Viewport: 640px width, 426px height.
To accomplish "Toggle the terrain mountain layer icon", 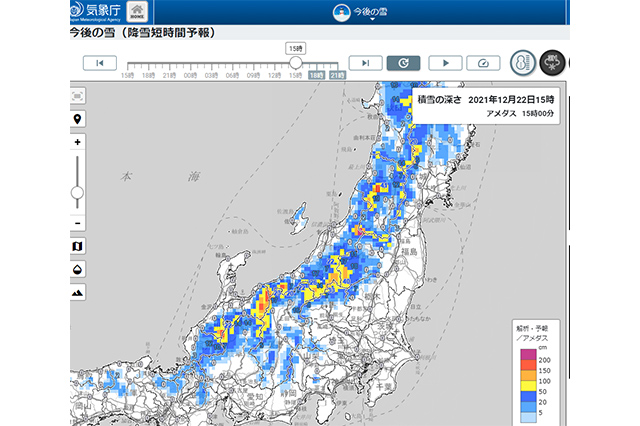I will pos(78,292).
